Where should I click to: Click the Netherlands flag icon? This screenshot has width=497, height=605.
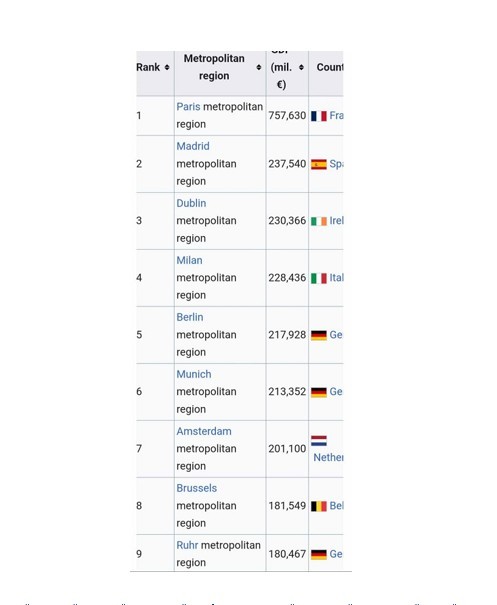click(319, 441)
